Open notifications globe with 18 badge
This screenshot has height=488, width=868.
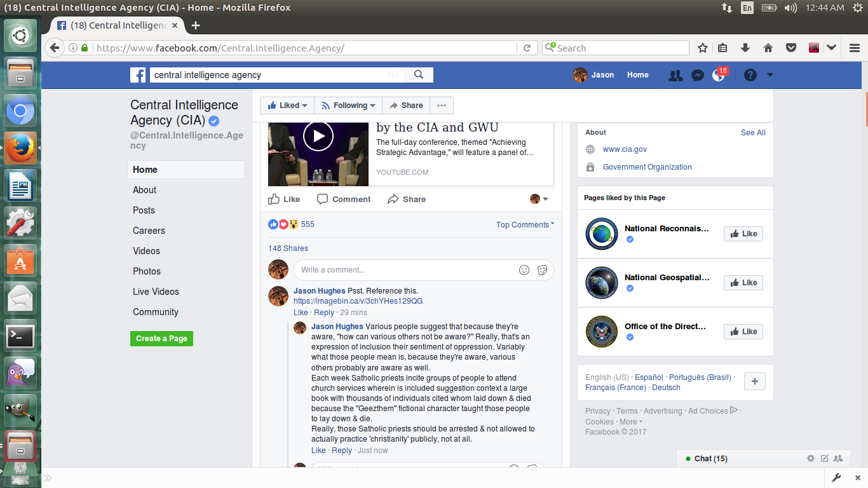tap(719, 75)
